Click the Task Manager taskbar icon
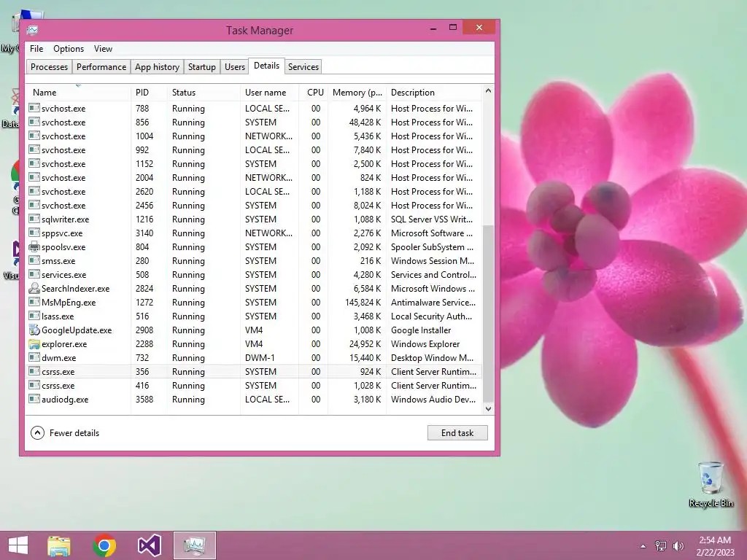Screen dimensions: 747x560 point(194,545)
